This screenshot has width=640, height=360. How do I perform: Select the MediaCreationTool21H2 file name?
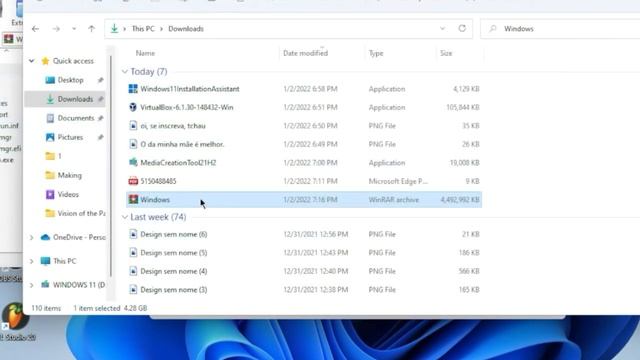coord(178,162)
